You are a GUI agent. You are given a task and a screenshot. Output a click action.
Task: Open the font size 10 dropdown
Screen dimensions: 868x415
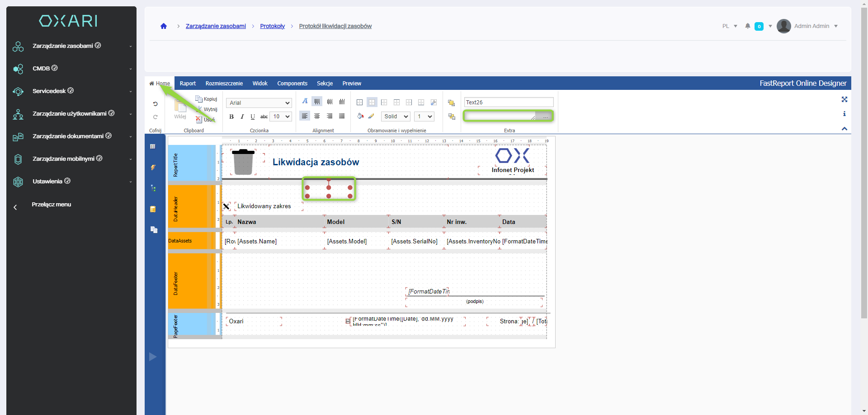click(281, 117)
